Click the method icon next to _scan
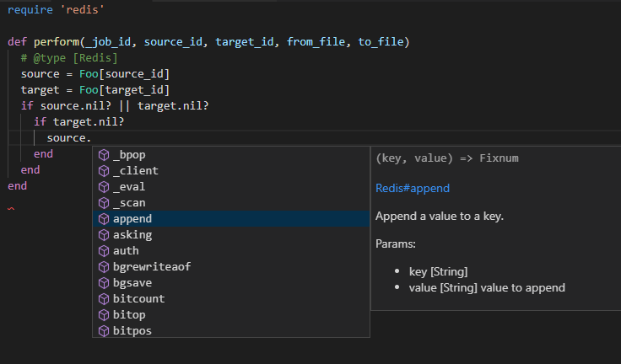 pyautogui.click(x=104, y=203)
